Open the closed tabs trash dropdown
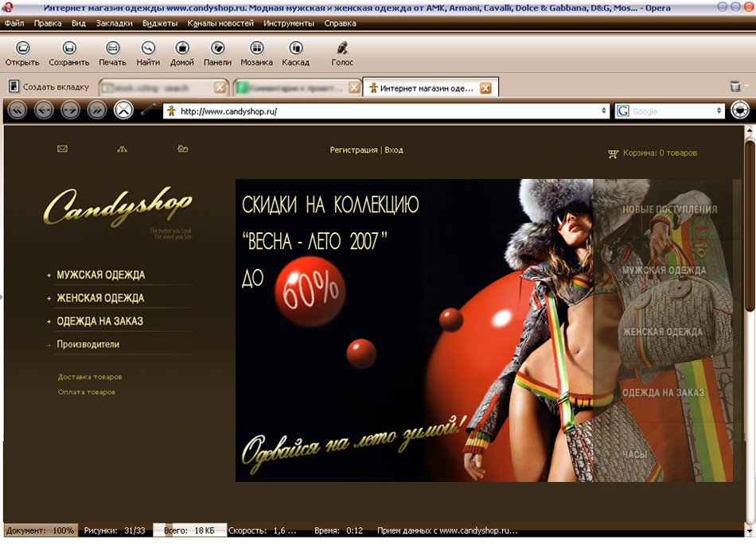Screen dimensions: 756x544 tap(740, 87)
